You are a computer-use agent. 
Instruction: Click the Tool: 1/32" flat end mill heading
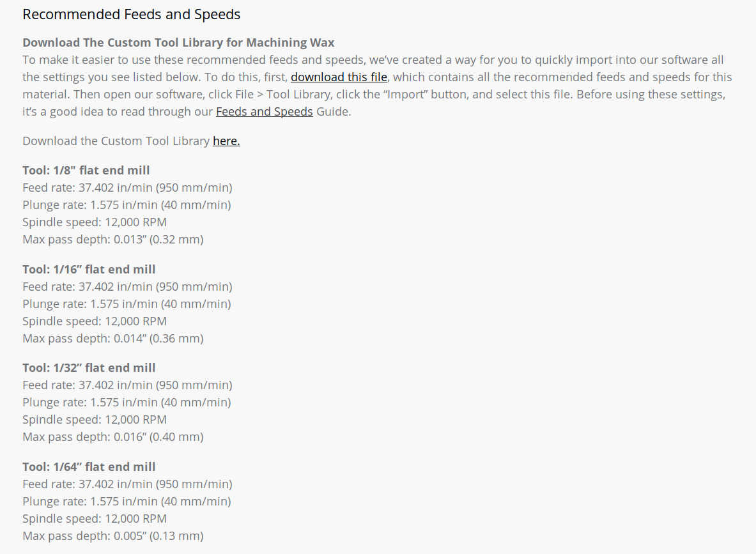point(89,368)
